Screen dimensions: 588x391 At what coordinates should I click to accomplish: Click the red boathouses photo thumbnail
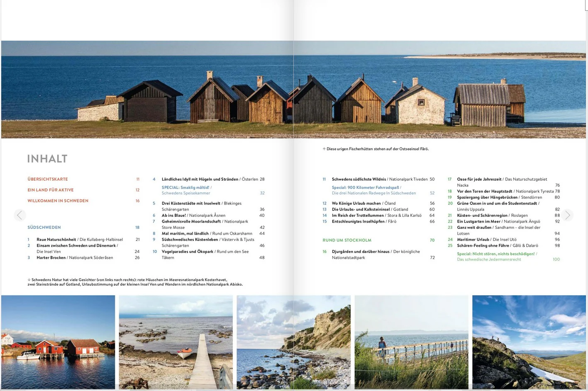tap(58, 342)
